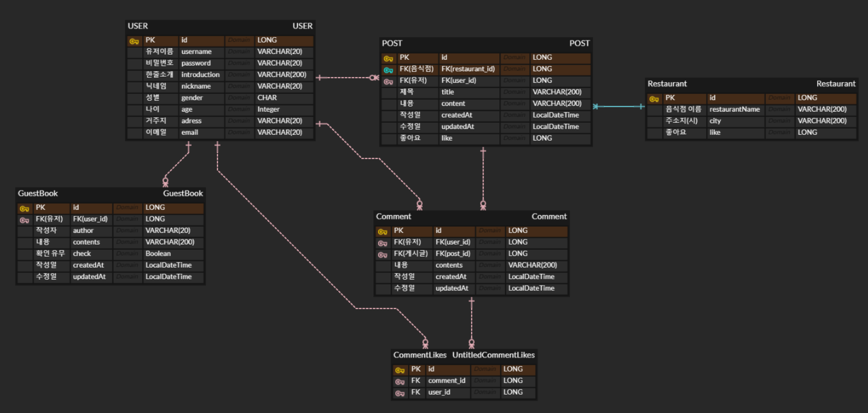Viewport: 868px width, 413px height.
Task: Click the user_id FK key icon in POST
Action: point(388,81)
